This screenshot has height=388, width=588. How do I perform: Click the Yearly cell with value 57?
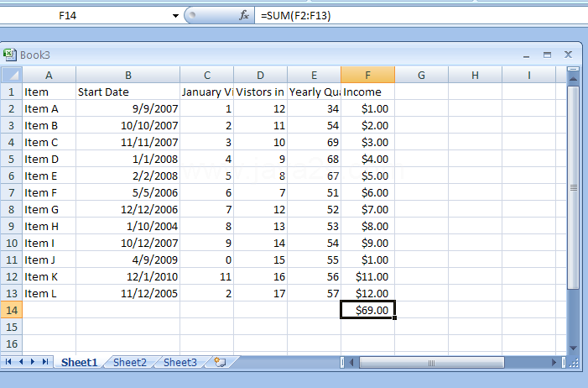pos(315,293)
